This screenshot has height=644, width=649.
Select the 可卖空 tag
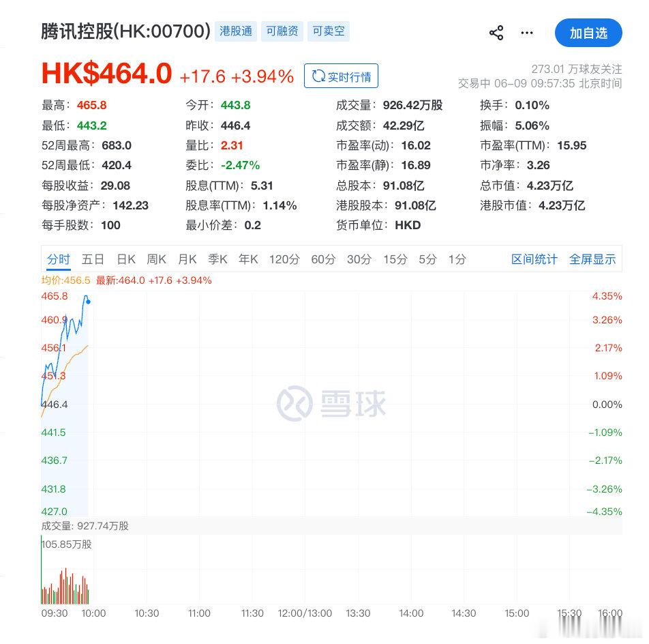[x=328, y=31]
